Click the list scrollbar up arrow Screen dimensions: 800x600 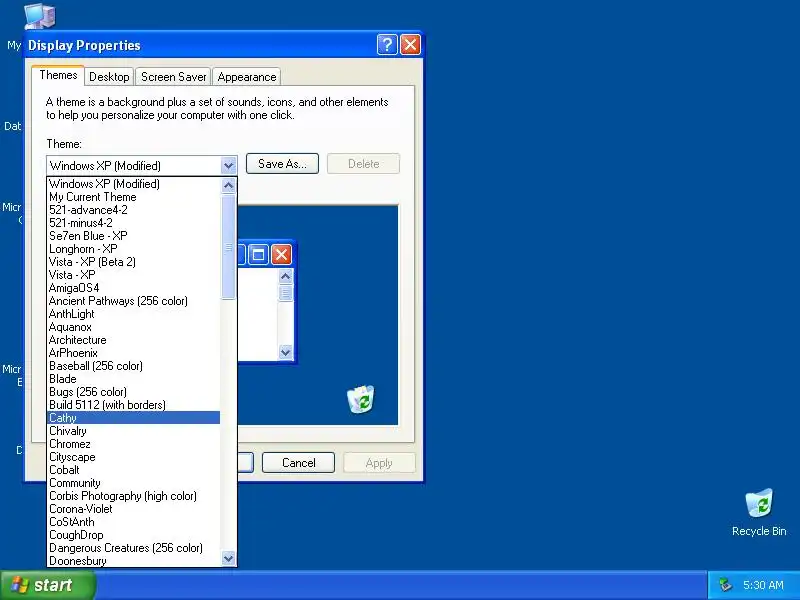229,186
